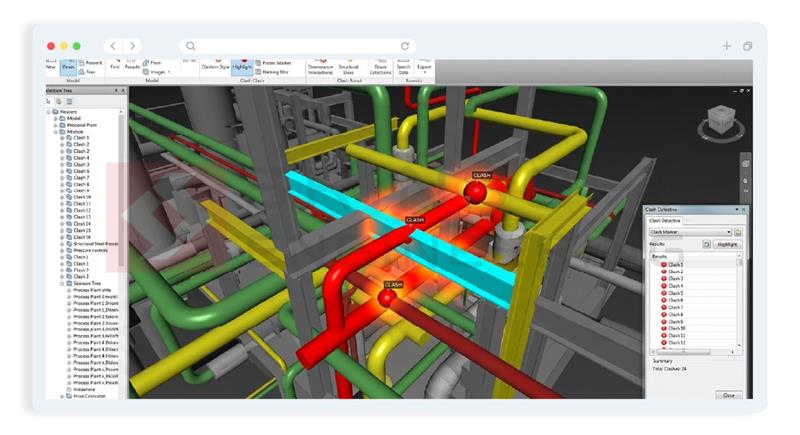Image resolution: width=800 pixels, height=435 pixels.
Task: Select the Clash Detective tab
Action: [665, 220]
